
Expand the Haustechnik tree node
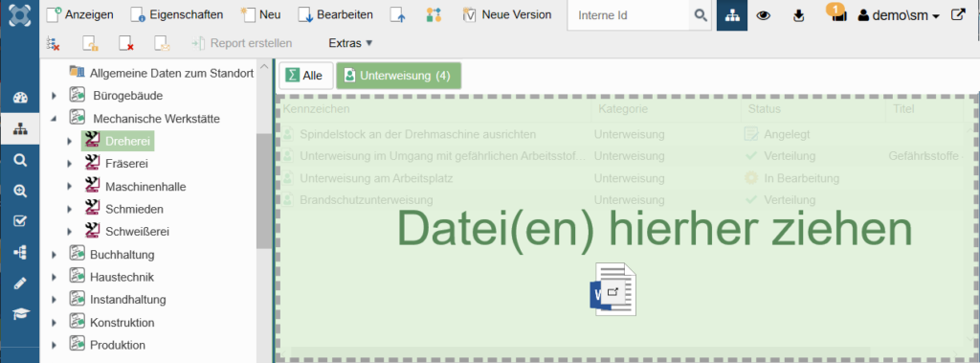54,277
